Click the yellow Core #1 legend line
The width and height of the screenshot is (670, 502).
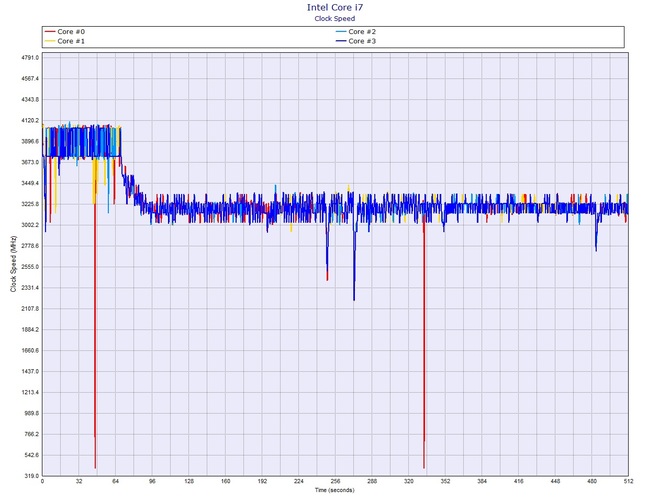pos(50,41)
